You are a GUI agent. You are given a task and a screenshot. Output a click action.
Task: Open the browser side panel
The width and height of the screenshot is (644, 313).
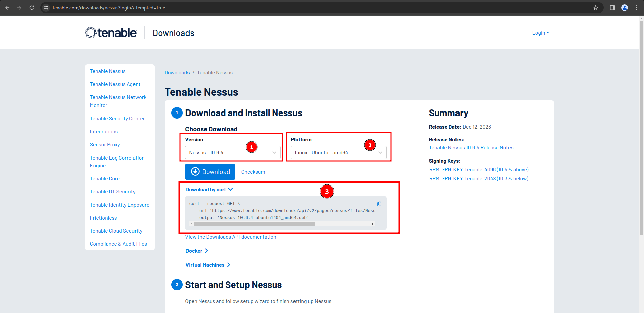(612, 8)
